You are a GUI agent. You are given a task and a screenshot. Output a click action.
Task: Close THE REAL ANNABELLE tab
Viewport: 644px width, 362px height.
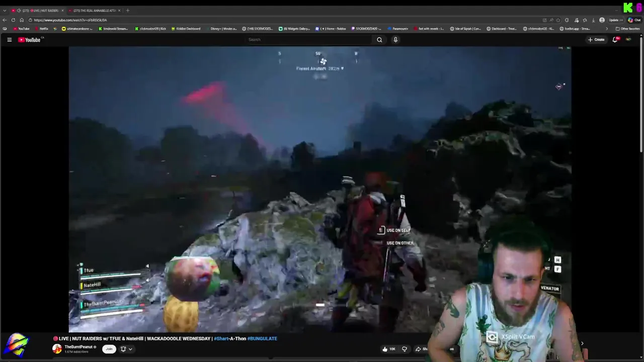pos(119,11)
